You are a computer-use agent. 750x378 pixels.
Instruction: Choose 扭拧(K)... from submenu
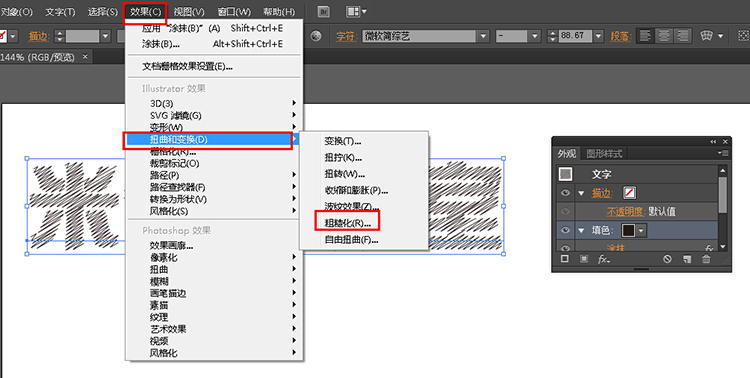pos(343,157)
